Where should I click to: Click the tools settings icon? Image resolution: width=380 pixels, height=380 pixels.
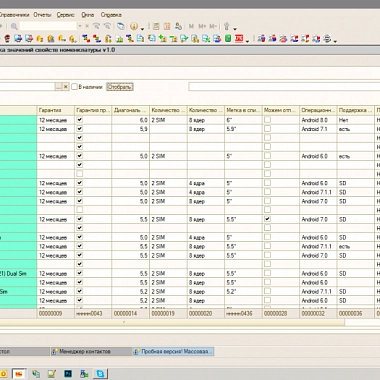227,26
